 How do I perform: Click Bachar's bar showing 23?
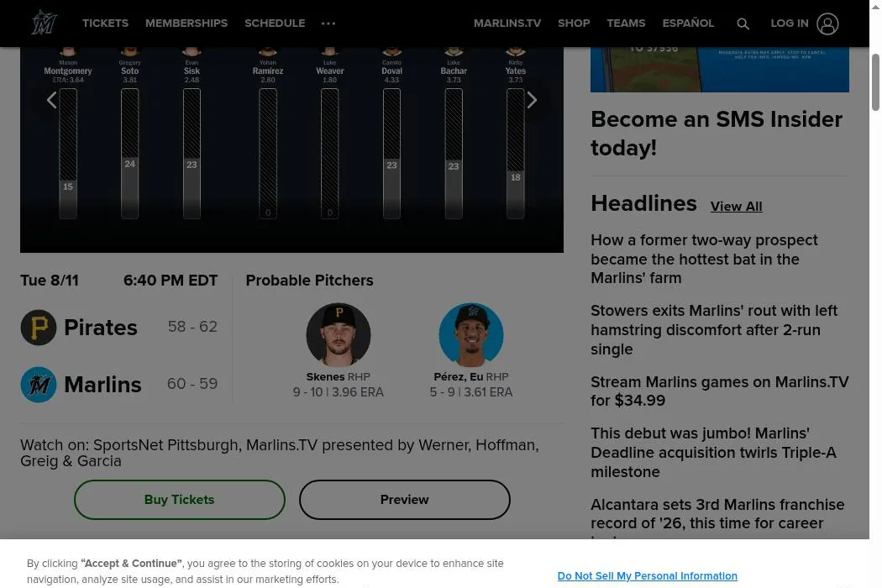point(454,154)
